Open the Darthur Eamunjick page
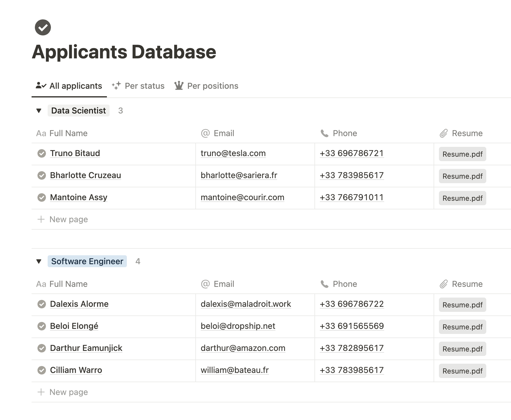This screenshot has width=511, height=420. click(x=86, y=349)
